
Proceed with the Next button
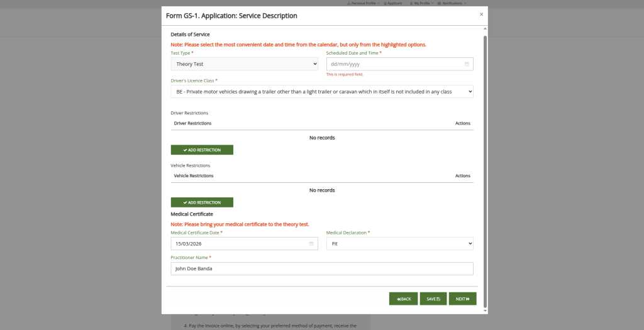point(462,299)
